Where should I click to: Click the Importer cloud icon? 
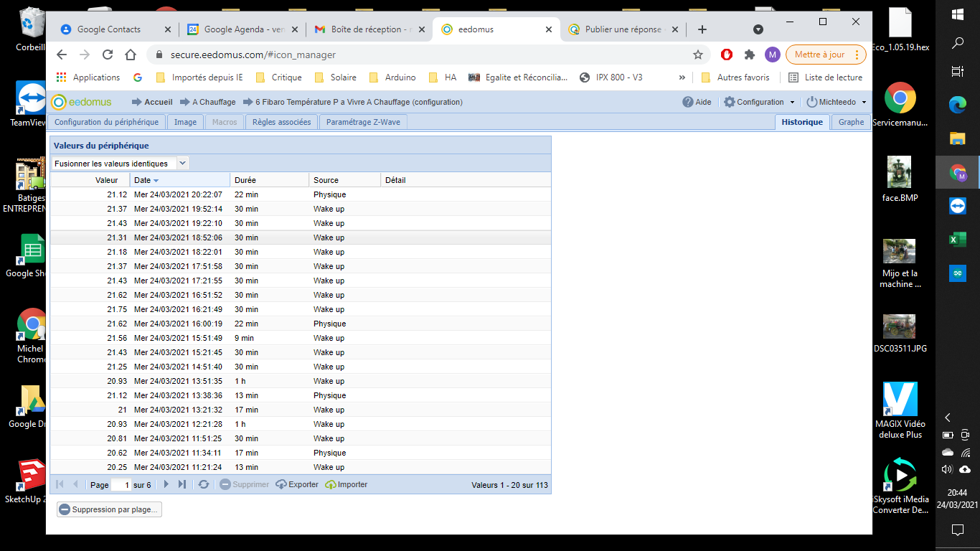[x=331, y=485]
